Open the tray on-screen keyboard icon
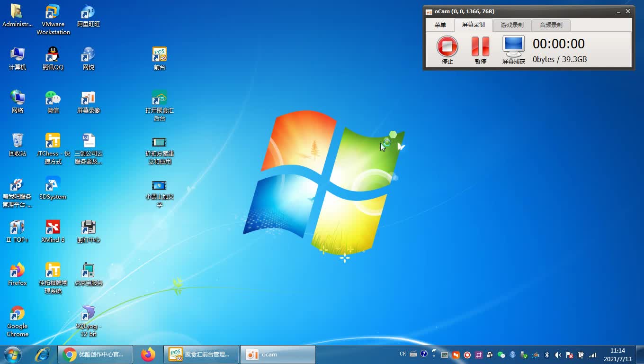This screenshot has width=644, height=364. tap(413, 354)
